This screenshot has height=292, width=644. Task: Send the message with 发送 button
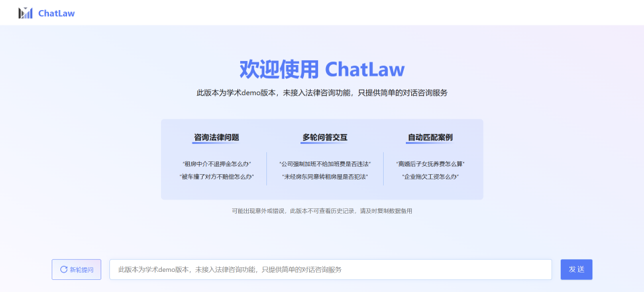pyautogui.click(x=576, y=269)
